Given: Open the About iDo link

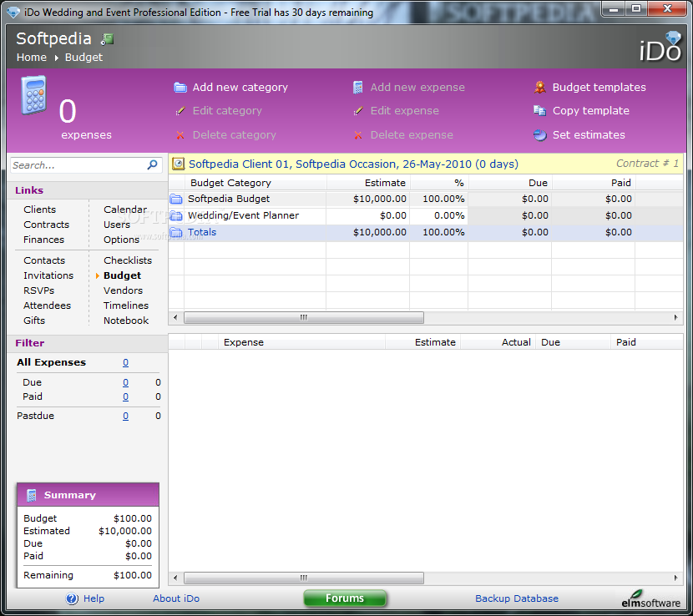Looking at the screenshot, I should click(x=176, y=598).
